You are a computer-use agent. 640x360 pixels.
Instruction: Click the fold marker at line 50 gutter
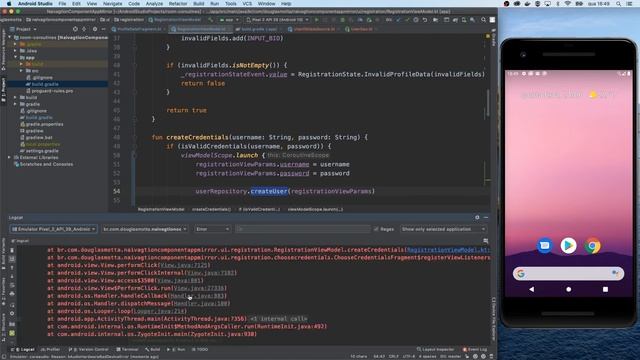[x=133, y=156]
